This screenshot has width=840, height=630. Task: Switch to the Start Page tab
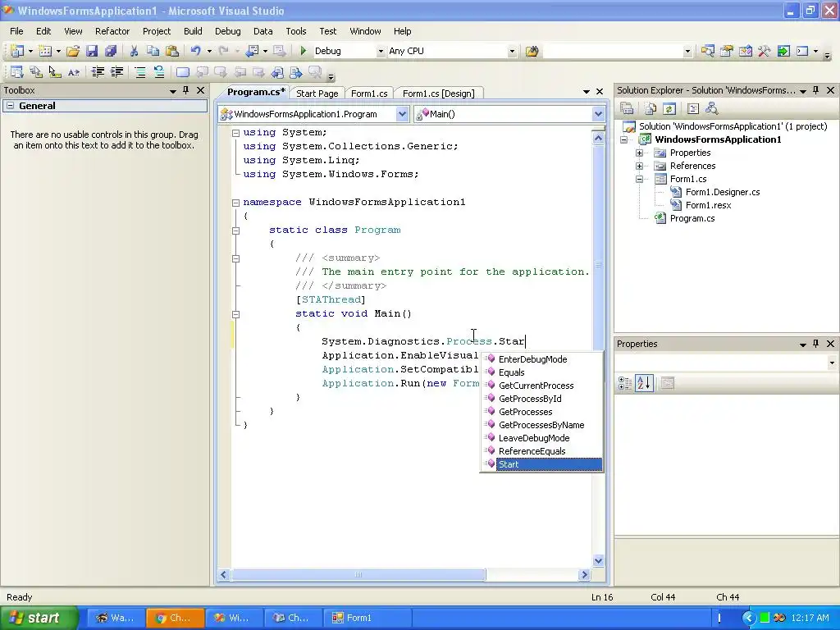click(317, 94)
